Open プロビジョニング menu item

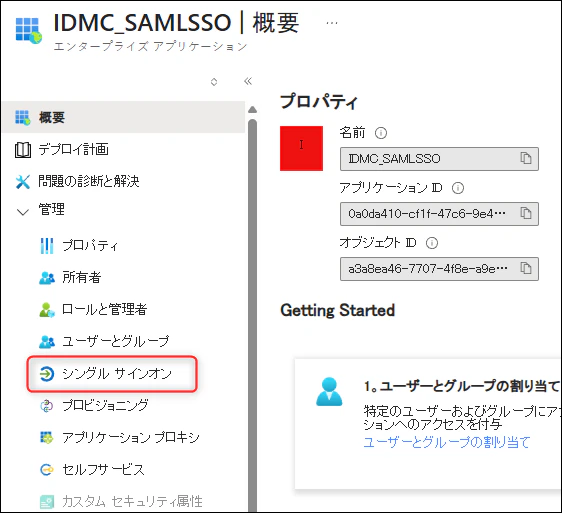[x=105, y=405]
